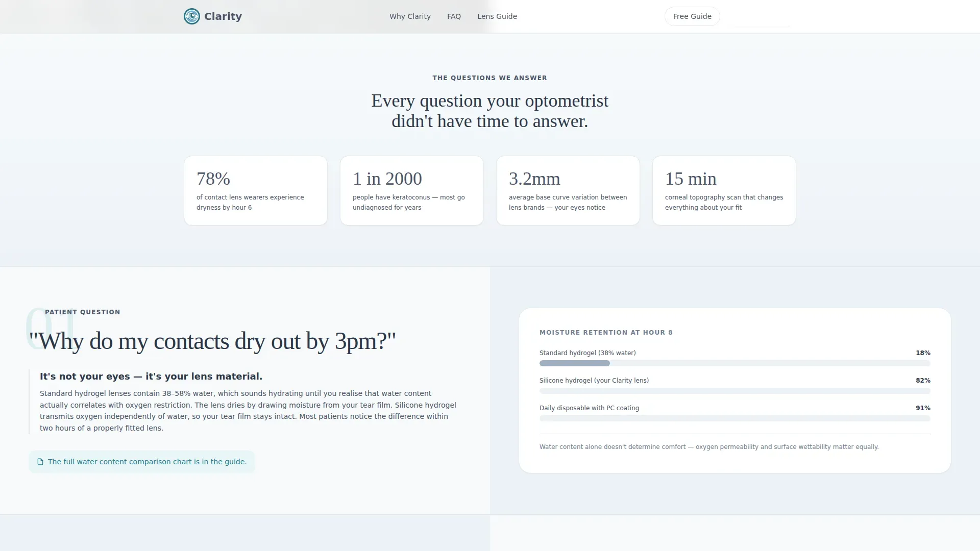Click the "Every question your optometrist" heading
The width and height of the screenshot is (980, 551).
tap(489, 111)
